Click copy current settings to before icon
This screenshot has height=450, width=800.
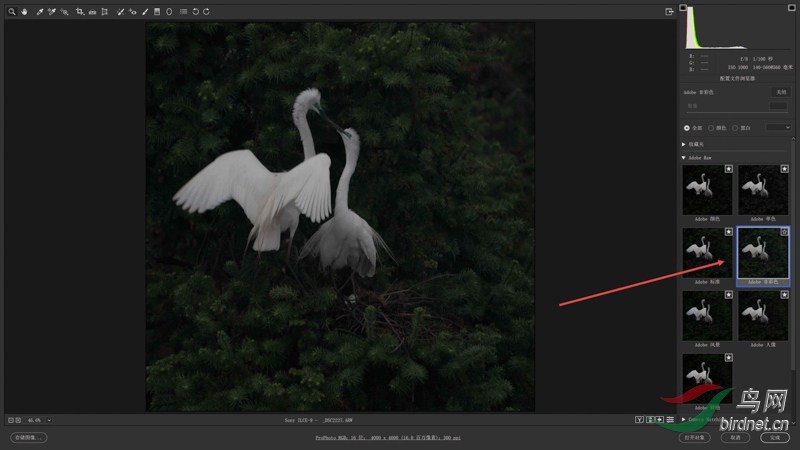coord(660,419)
